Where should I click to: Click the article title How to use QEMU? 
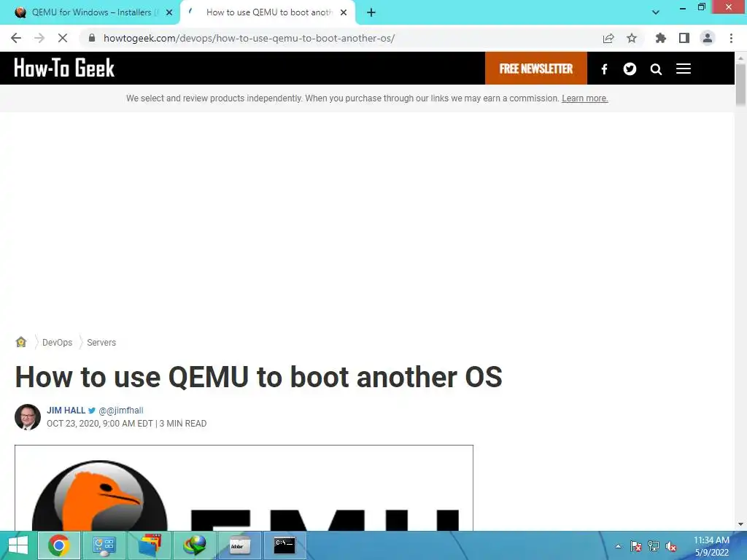click(x=259, y=377)
